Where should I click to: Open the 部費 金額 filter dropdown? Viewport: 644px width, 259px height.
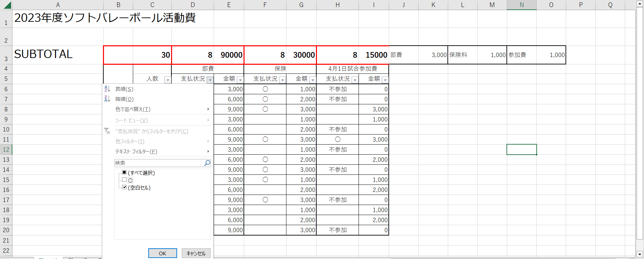click(240, 80)
